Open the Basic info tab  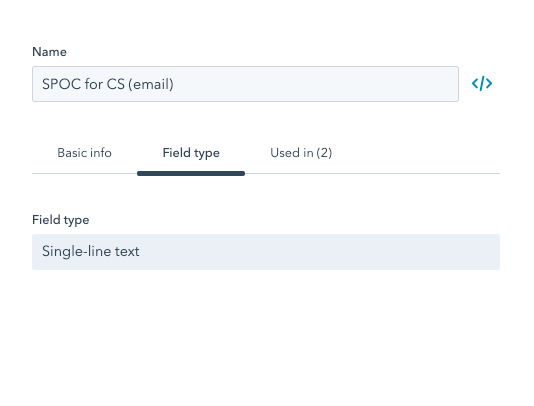[x=84, y=153]
